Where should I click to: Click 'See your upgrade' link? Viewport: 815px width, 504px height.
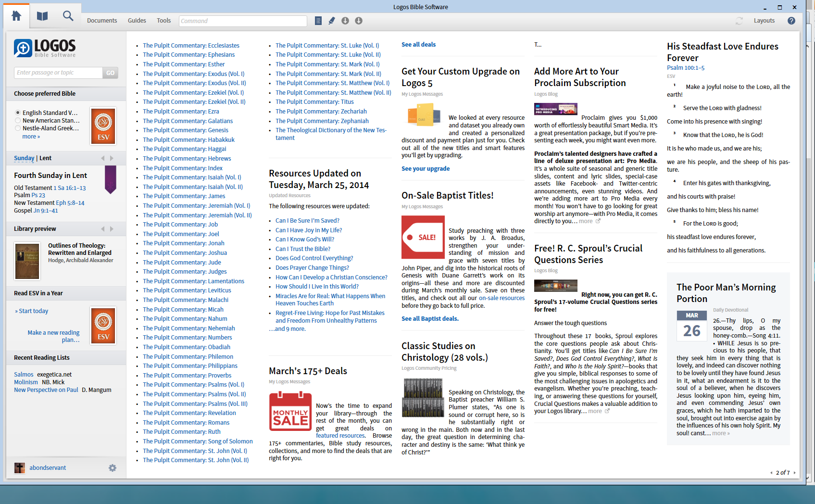coord(426,169)
